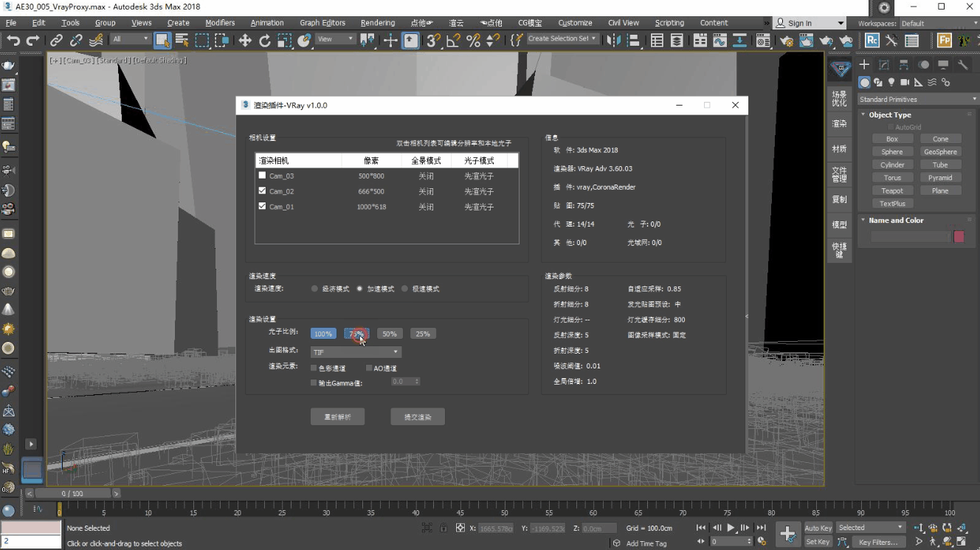Image resolution: width=980 pixels, height=550 pixels.
Task: Toggle the Percent Snap icon
Action: pyautogui.click(x=473, y=40)
